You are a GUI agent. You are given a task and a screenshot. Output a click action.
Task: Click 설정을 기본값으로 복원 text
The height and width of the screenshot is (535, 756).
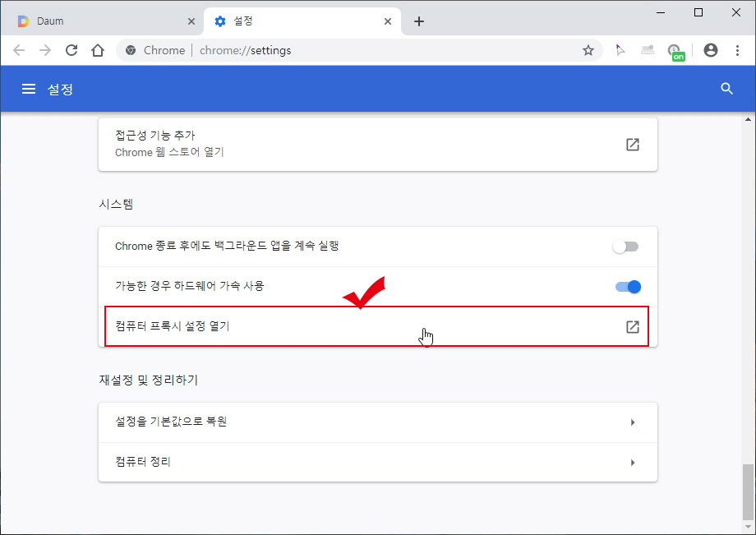(x=171, y=422)
